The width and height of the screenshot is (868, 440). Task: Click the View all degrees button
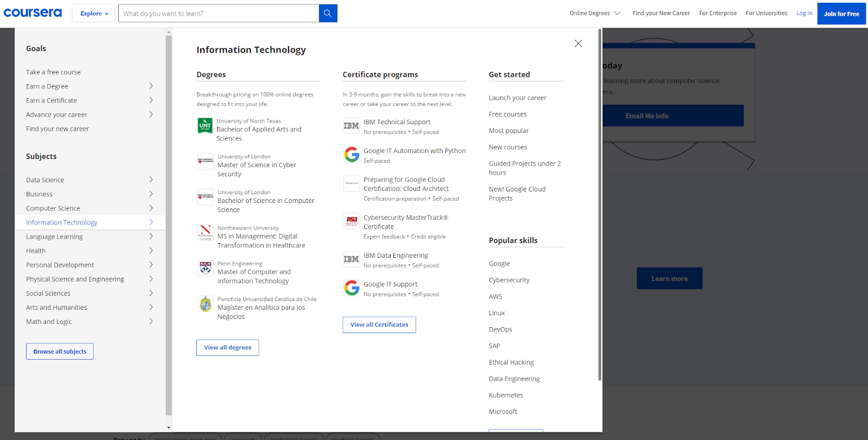(x=228, y=348)
